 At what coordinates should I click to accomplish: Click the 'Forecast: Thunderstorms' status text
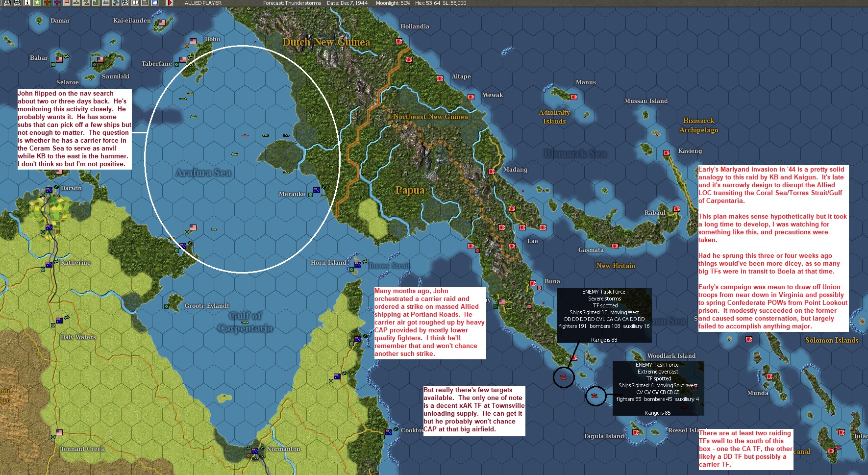tap(292, 3)
